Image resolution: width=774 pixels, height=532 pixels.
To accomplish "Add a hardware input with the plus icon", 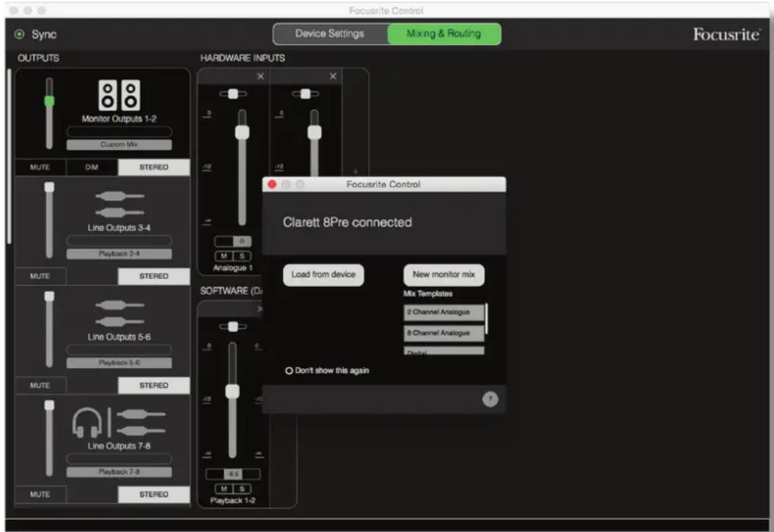I will 356,171.
